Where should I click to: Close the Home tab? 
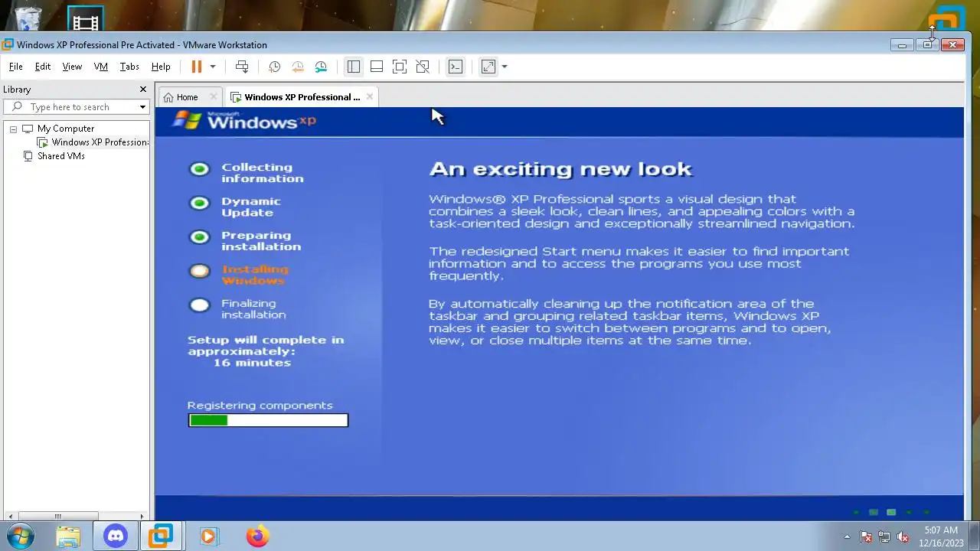coord(214,97)
